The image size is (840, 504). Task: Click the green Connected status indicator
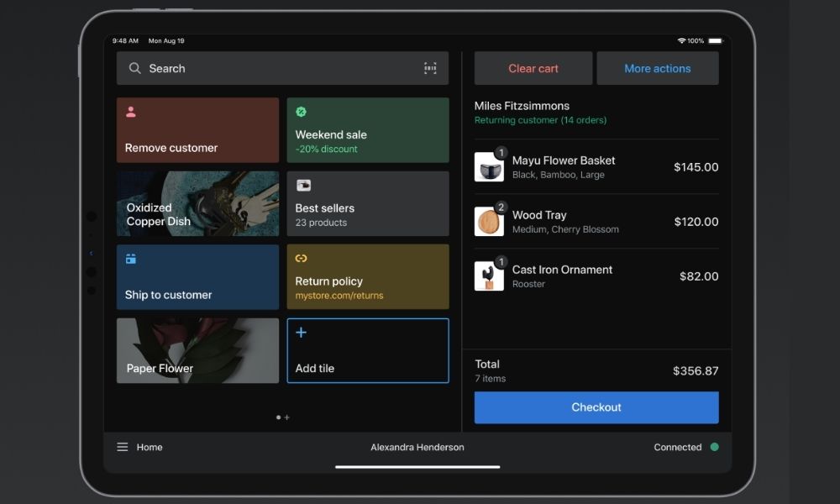click(x=714, y=448)
